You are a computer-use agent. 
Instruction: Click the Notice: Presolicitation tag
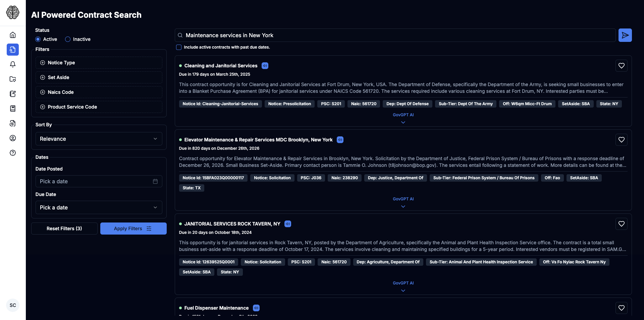289,104
